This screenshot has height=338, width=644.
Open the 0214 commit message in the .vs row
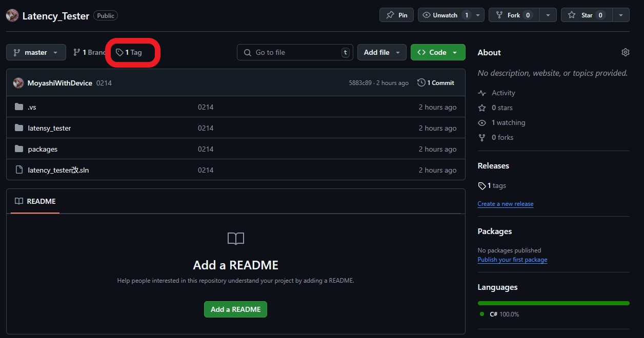point(206,107)
